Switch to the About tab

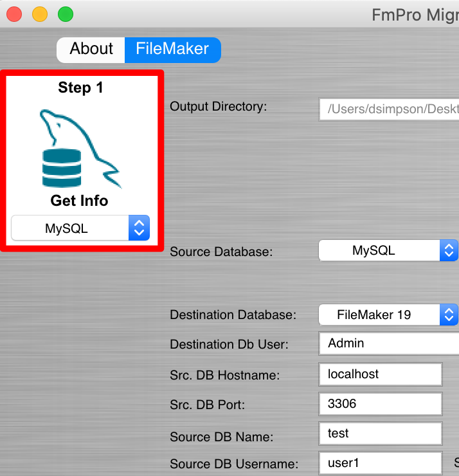click(91, 50)
